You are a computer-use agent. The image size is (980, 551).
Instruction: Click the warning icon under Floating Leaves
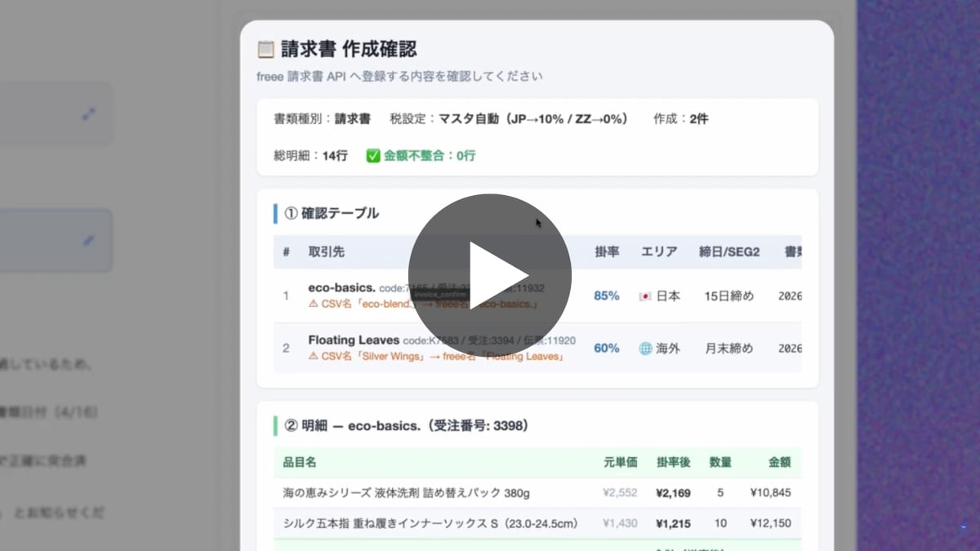point(314,356)
